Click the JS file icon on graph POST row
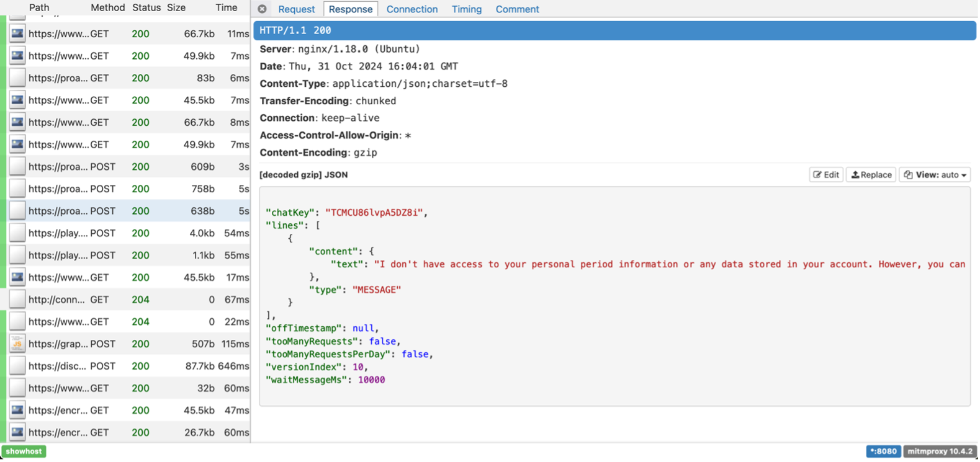 [17, 344]
